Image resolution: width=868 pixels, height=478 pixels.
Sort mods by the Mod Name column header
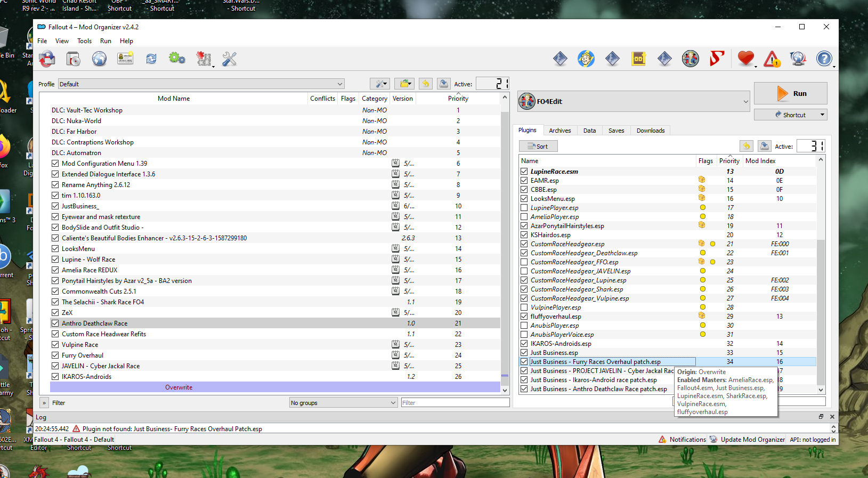(x=174, y=99)
